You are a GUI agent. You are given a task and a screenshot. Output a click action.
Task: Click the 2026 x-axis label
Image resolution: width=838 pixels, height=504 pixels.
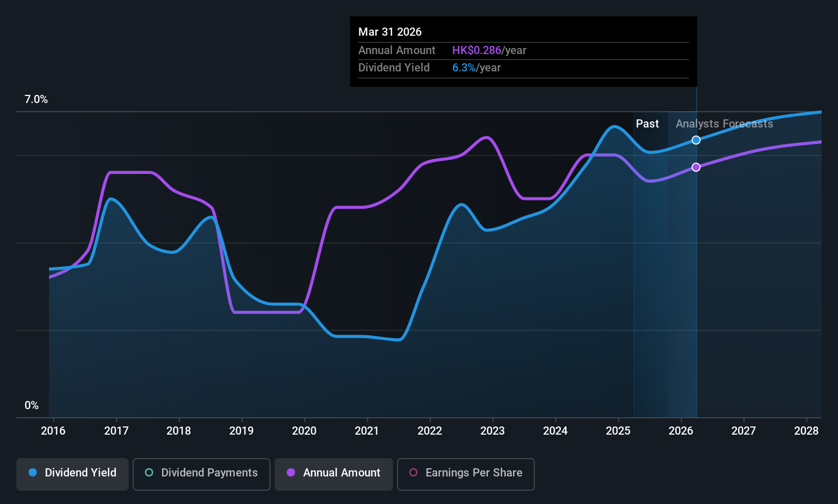(x=681, y=431)
